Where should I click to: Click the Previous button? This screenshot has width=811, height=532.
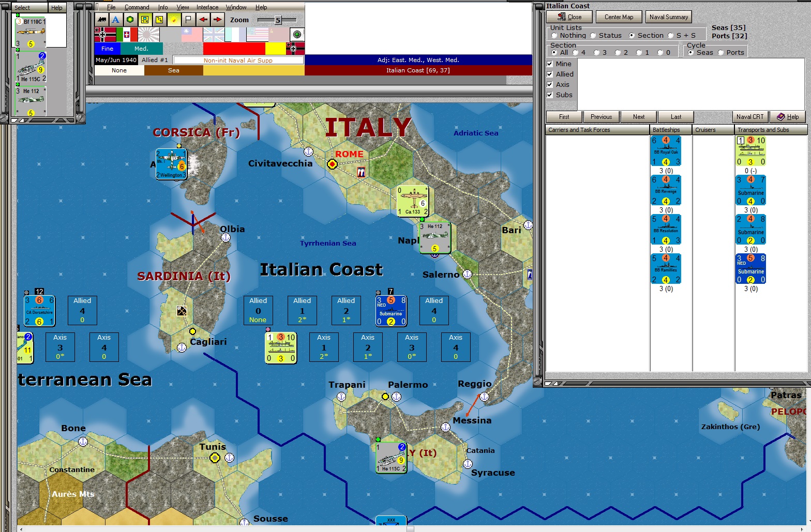tap(601, 117)
